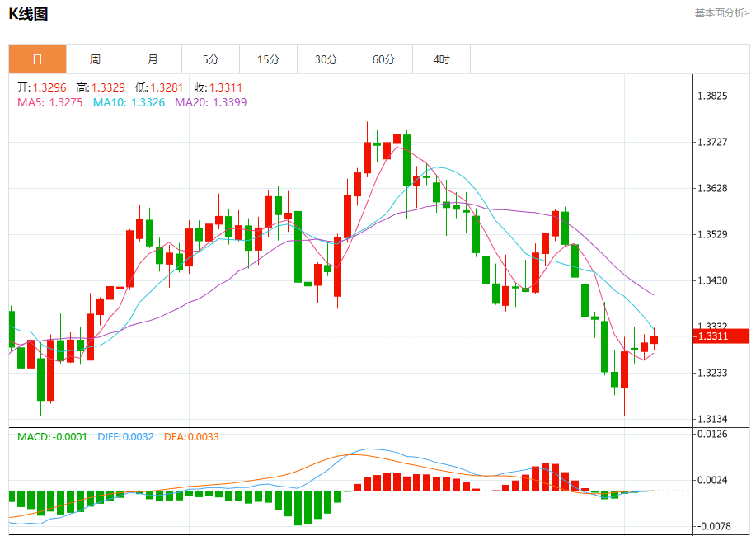Switch to the 月 monthly tab

coord(153,59)
